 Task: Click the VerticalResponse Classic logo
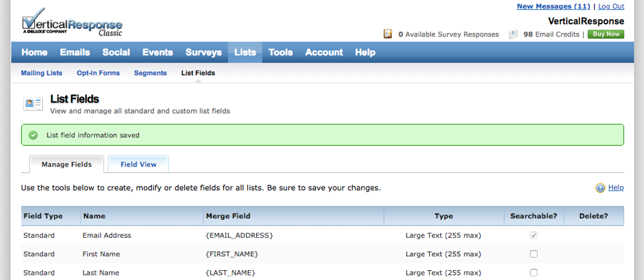pyautogui.click(x=72, y=22)
